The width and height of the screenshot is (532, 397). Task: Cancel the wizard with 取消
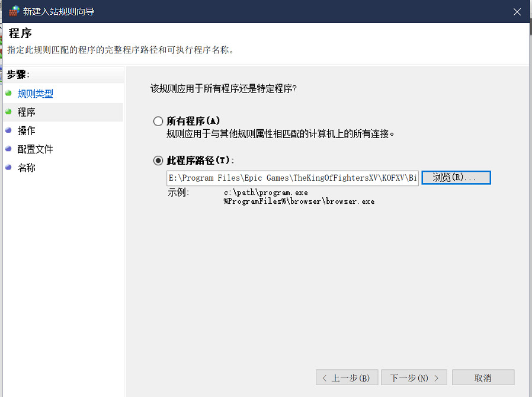point(483,377)
